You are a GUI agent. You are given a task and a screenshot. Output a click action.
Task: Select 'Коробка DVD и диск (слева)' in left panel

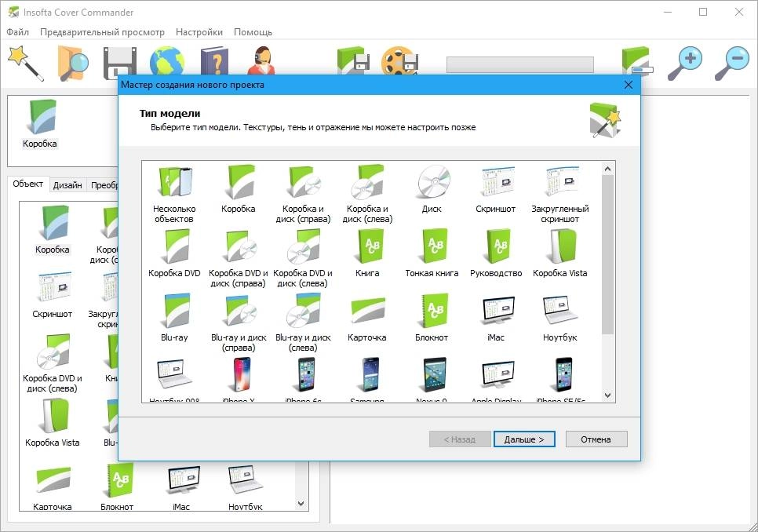tap(53, 363)
